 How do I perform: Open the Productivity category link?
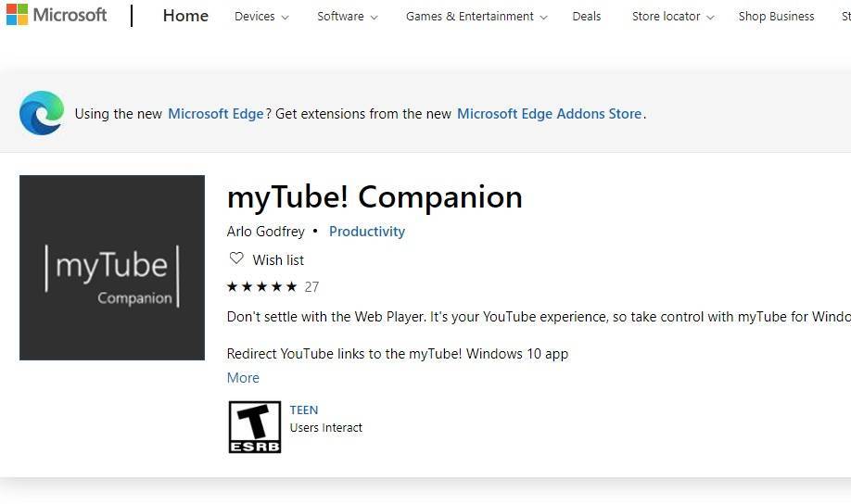tap(367, 232)
